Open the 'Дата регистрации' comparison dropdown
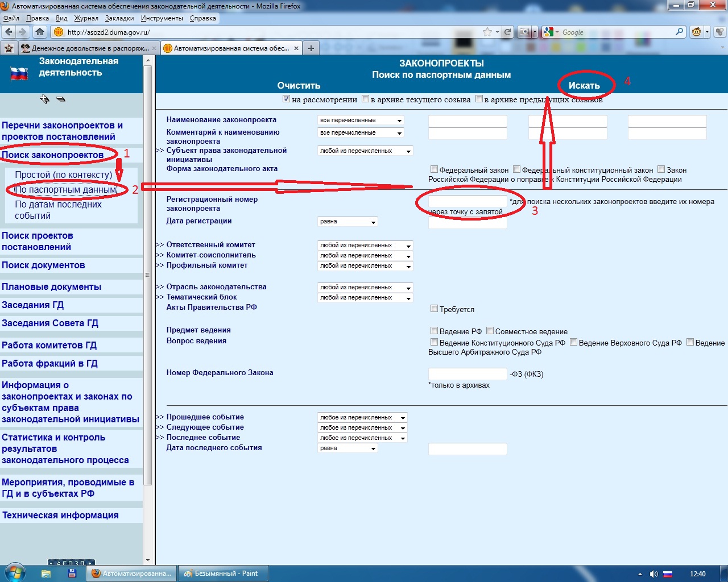 348,222
